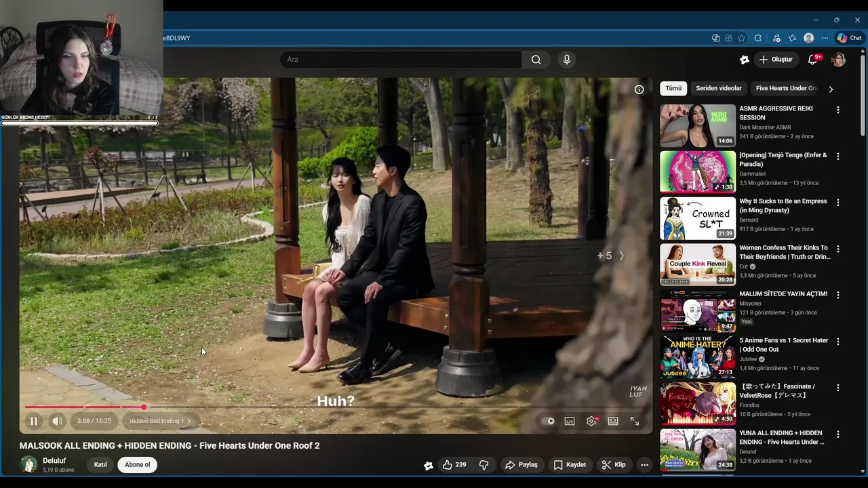The image size is (868, 488).
Task: Open Edge settings and more menu
Action: click(825, 38)
